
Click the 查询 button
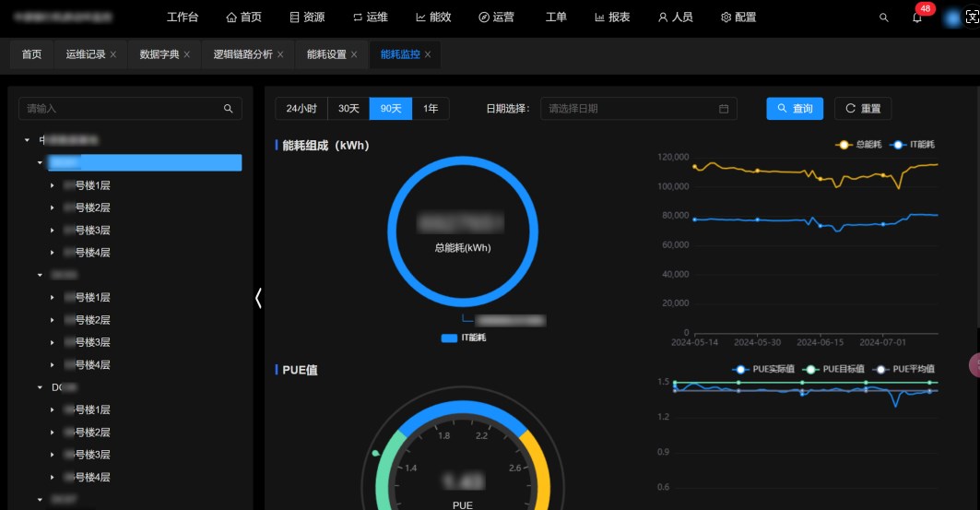(x=795, y=109)
